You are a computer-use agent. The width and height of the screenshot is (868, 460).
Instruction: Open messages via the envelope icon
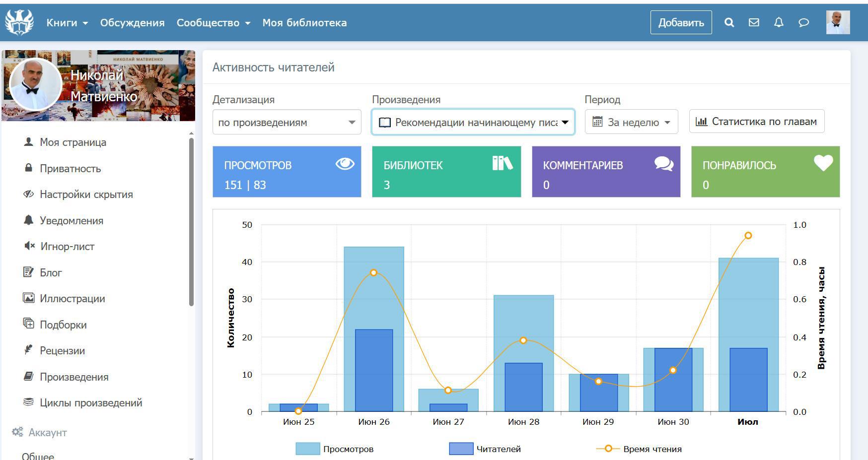pyautogui.click(x=754, y=22)
